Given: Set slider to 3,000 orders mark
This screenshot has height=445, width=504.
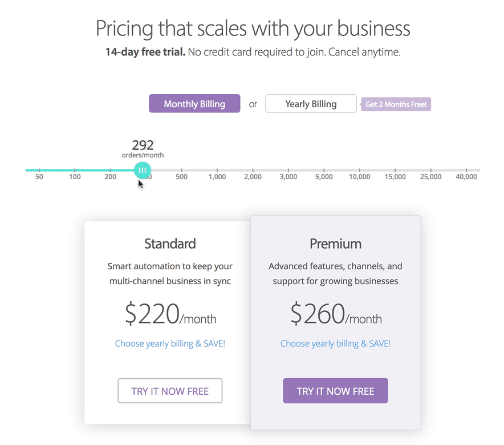Looking at the screenshot, I should click(x=288, y=170).
